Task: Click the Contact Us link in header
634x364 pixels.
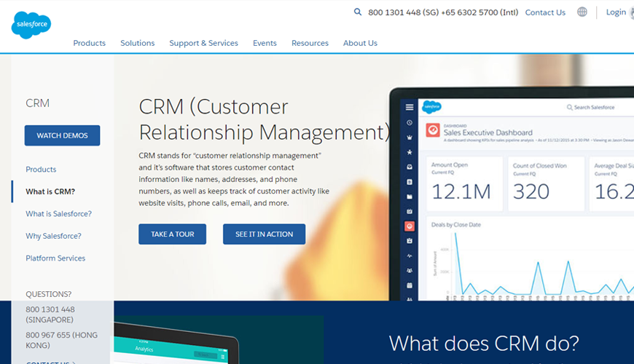Action: (545, 12)
